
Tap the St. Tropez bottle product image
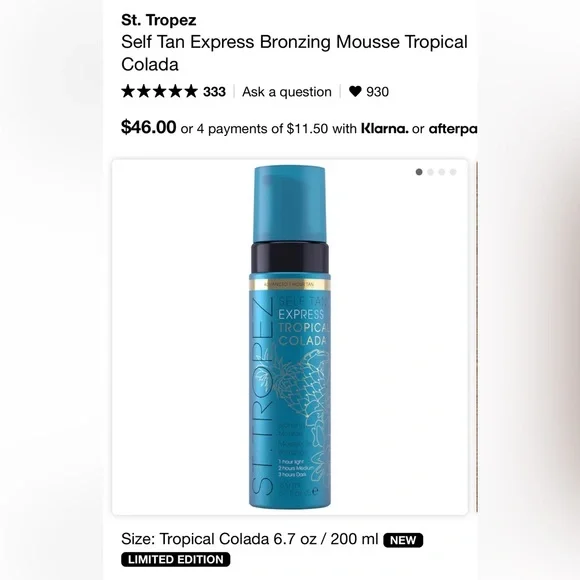pos(290,337)
